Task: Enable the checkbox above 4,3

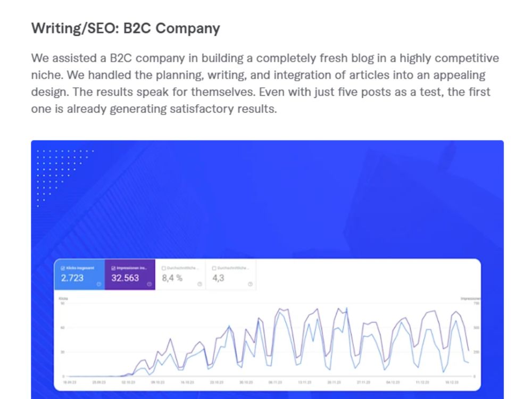Action: [214, 268]
